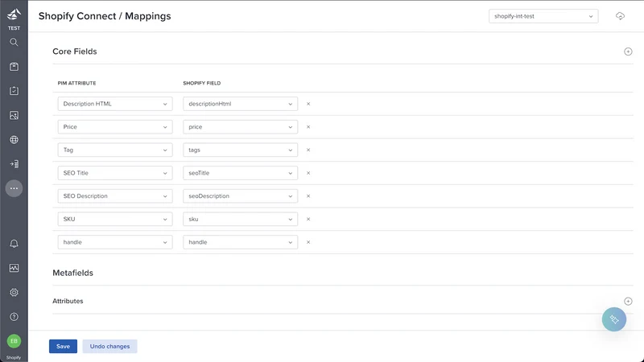Screen dimensions: 644x362
Task: Click the cloud sync icon at top right
Action: tap(620, 16)
